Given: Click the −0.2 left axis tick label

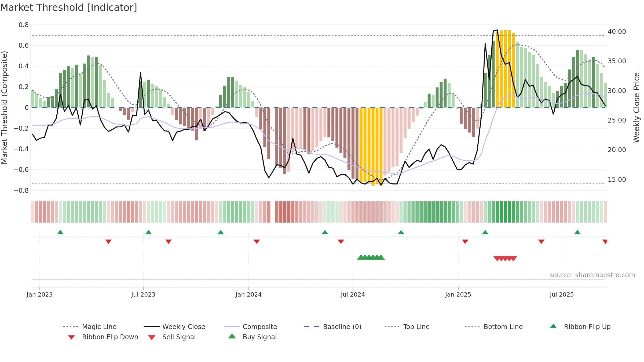Looking at the screenshot, I should point(21,128).
